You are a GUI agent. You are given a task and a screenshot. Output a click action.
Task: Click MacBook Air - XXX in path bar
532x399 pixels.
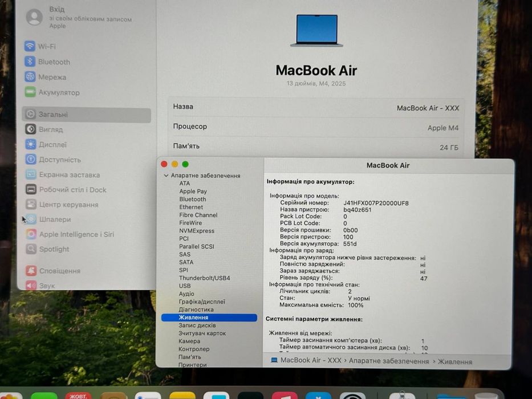[311, 360]
